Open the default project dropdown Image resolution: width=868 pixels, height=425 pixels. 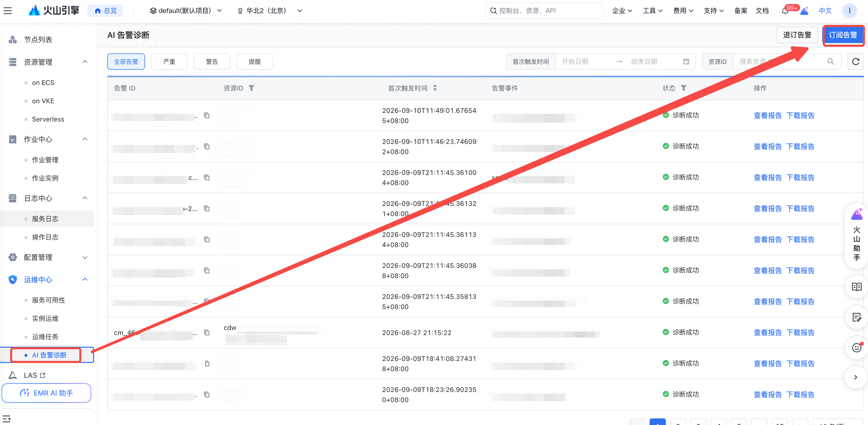pyautogui.click(x=186, y=11)
